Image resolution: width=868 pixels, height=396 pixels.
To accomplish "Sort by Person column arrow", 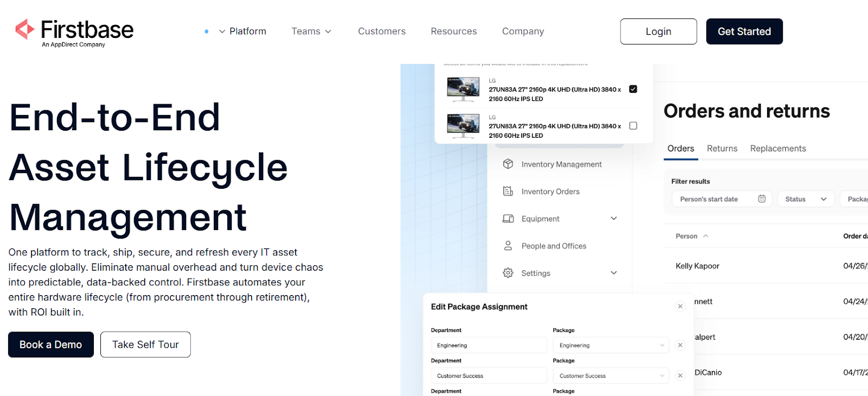I will [x=706, y=236].
